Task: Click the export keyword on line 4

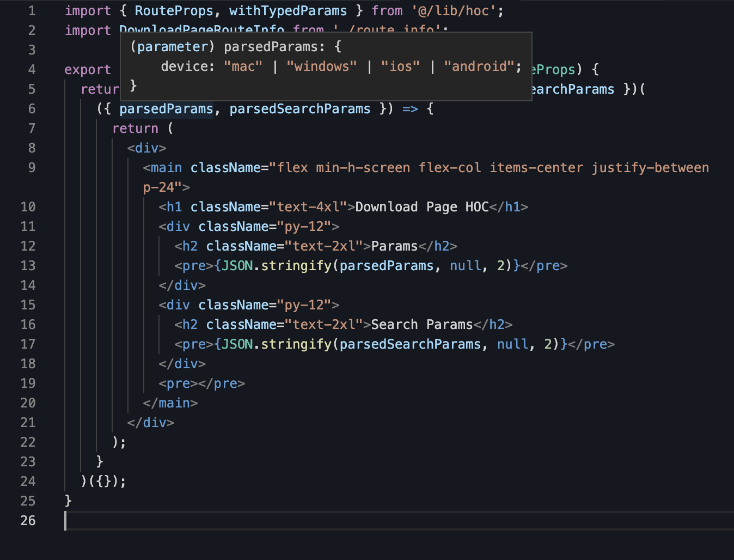Action: click(x=87, y=70)
